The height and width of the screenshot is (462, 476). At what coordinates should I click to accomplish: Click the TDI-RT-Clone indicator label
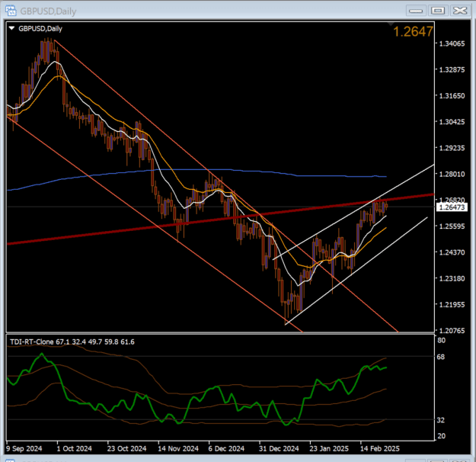tap(72, 342)
